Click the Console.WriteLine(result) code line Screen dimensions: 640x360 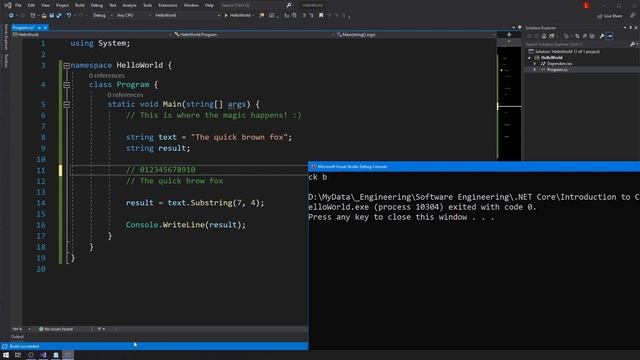(186, 225)
